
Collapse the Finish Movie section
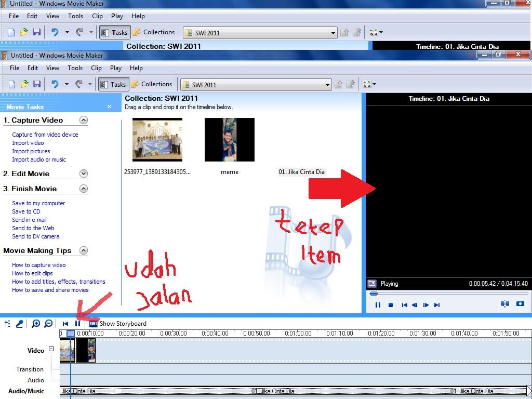[84, 189]
